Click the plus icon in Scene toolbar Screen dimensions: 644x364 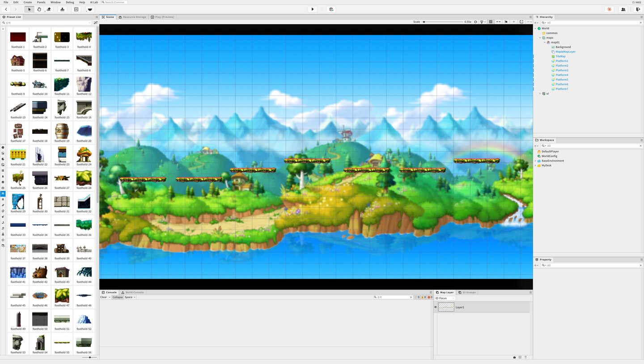[514, 21]
